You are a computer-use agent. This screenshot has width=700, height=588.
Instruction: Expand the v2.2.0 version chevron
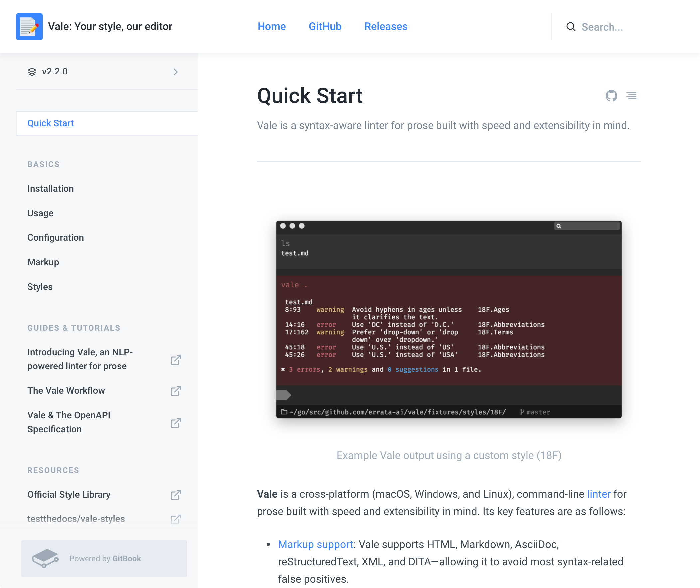tap(175, 72)
